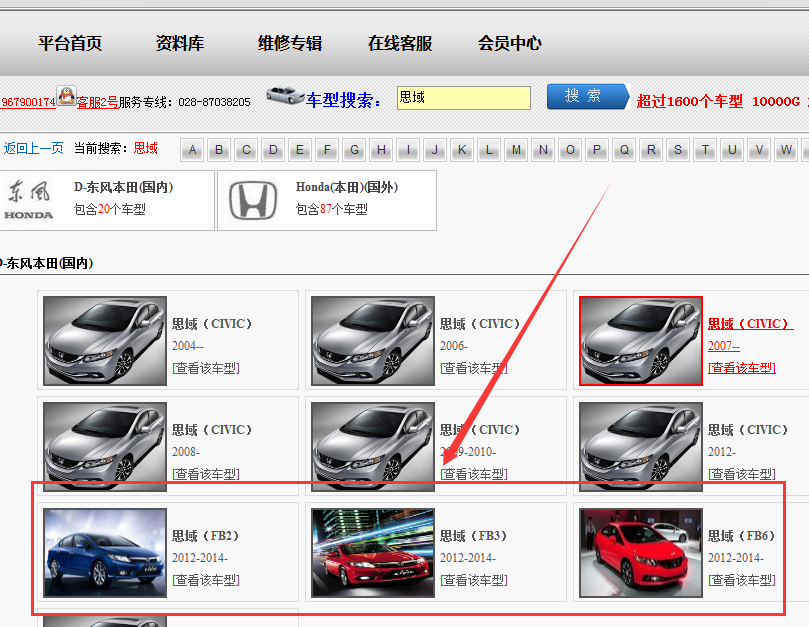
Task: Filter by letter V
Action: pyautogui.click(x=759, y=150)
